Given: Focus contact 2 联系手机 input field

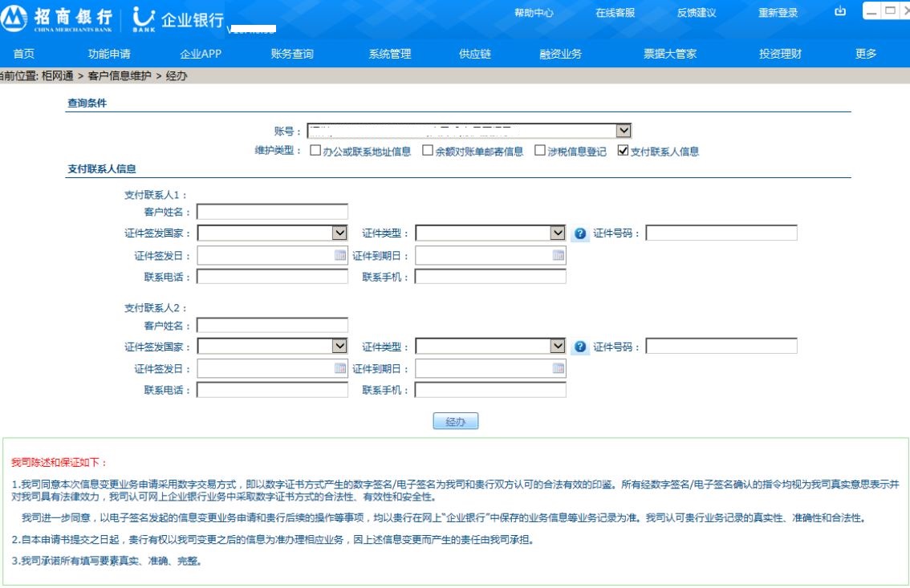Looking at the screenshot, I should click(490, 390).
